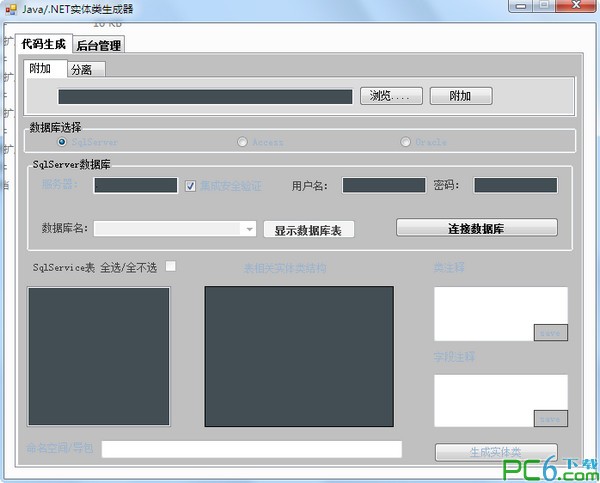Click the 浏览.... button
The width and height of the screenshot is (600, 483).
[x=391, y=96]
